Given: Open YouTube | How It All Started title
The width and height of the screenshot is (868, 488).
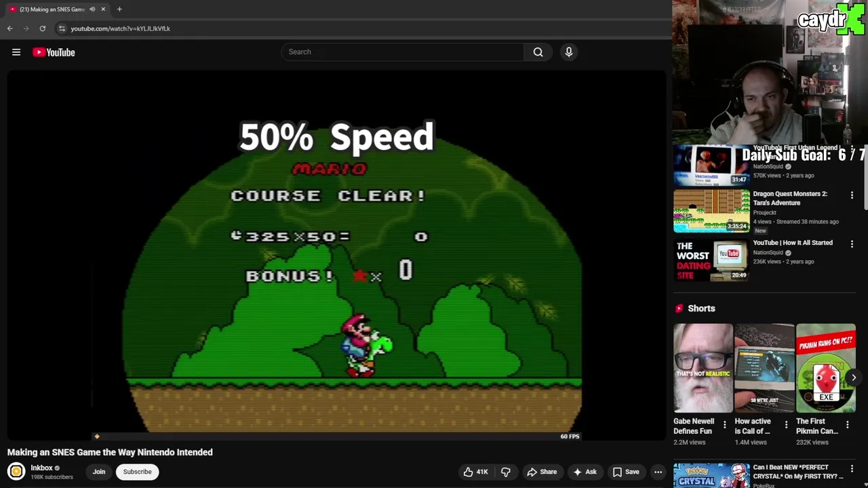Looking at the screenshot, I should click(793, 243).
